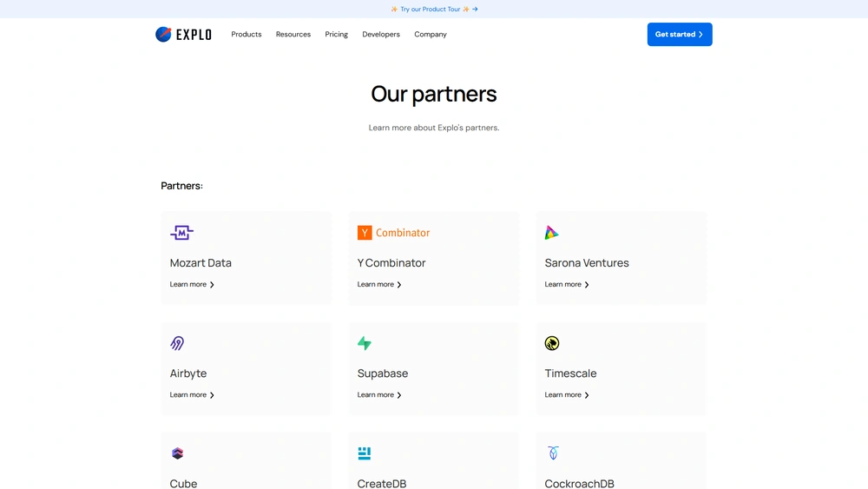The width and height of the screenshot is (868, 489).
Task: Select the Cube card title
Action: point(183,484)
